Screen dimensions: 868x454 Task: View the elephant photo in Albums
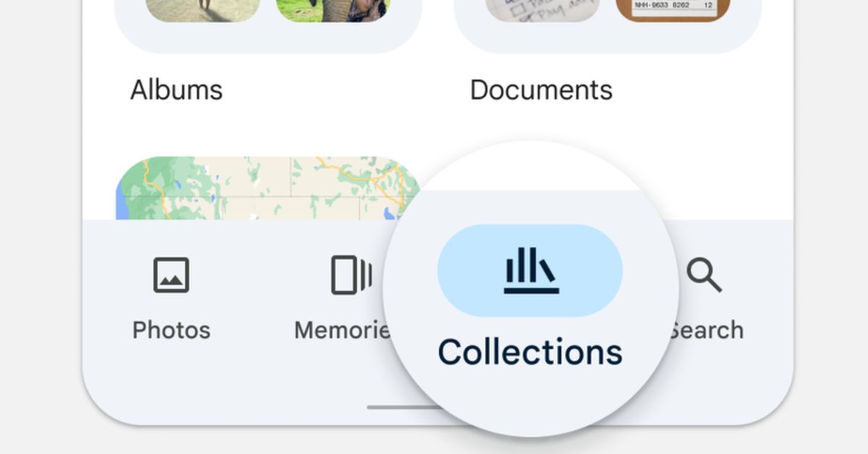333,10
